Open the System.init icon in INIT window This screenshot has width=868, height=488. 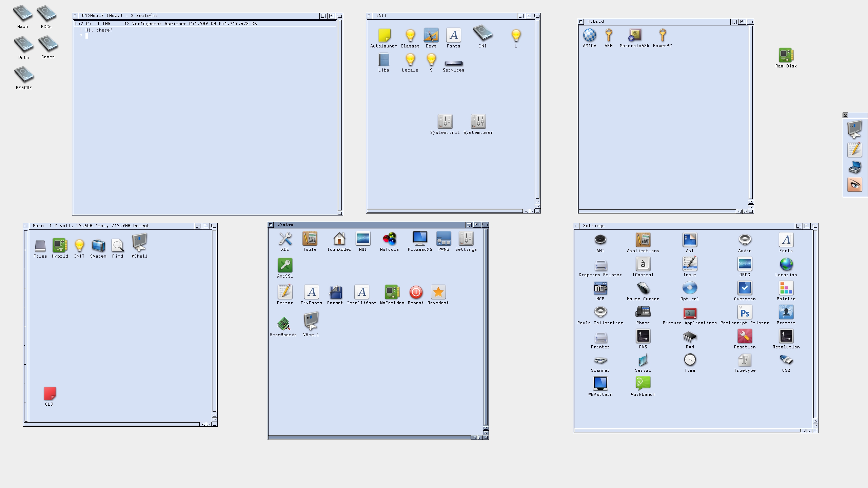coord(445,122)
